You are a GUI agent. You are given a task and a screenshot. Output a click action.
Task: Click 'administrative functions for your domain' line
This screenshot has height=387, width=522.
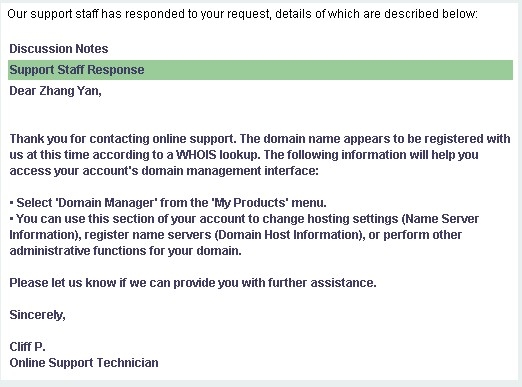tap(125, 251)
